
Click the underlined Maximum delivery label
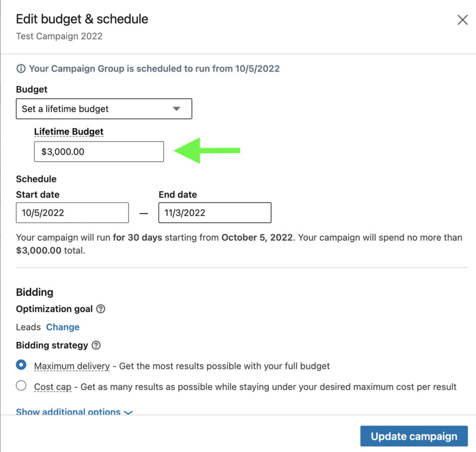[72, 366]
